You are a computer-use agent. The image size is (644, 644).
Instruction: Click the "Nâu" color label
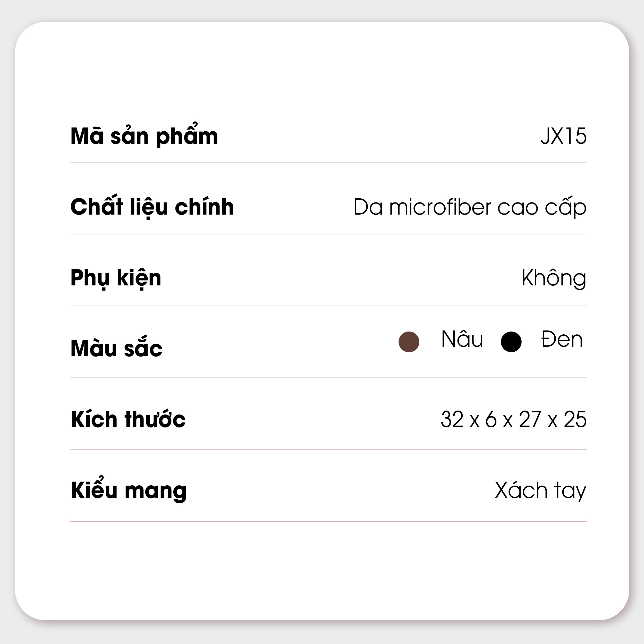[462, 339]
